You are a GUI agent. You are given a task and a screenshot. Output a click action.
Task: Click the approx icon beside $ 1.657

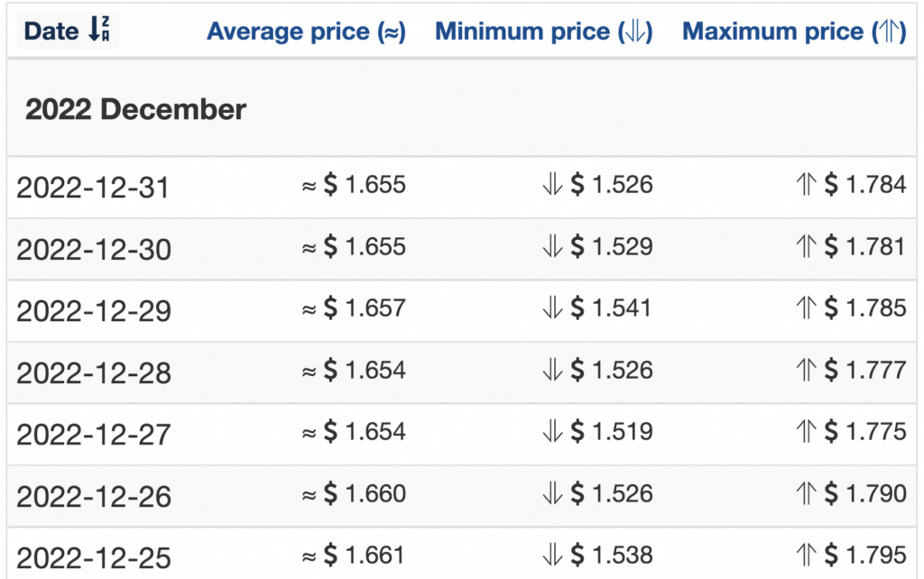(310, 310)
